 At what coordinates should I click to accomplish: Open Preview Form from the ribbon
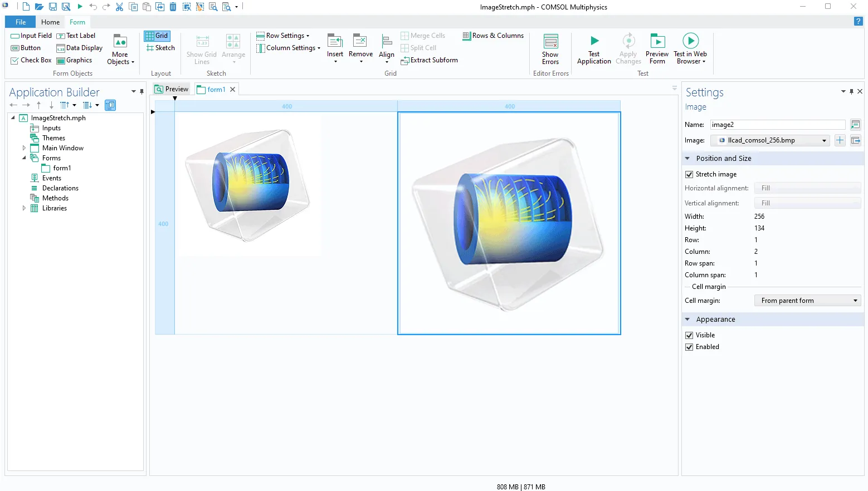pyautogui.click(x=657, y=42)
